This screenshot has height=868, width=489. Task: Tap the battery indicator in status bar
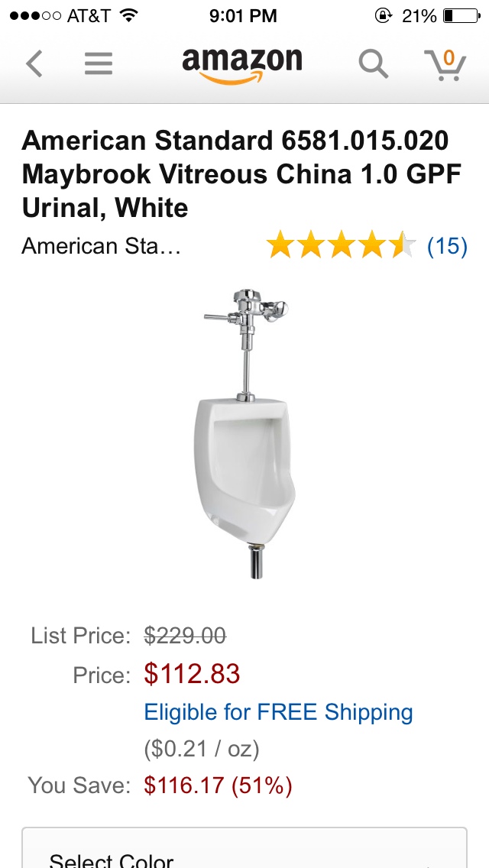coord(461,16)
